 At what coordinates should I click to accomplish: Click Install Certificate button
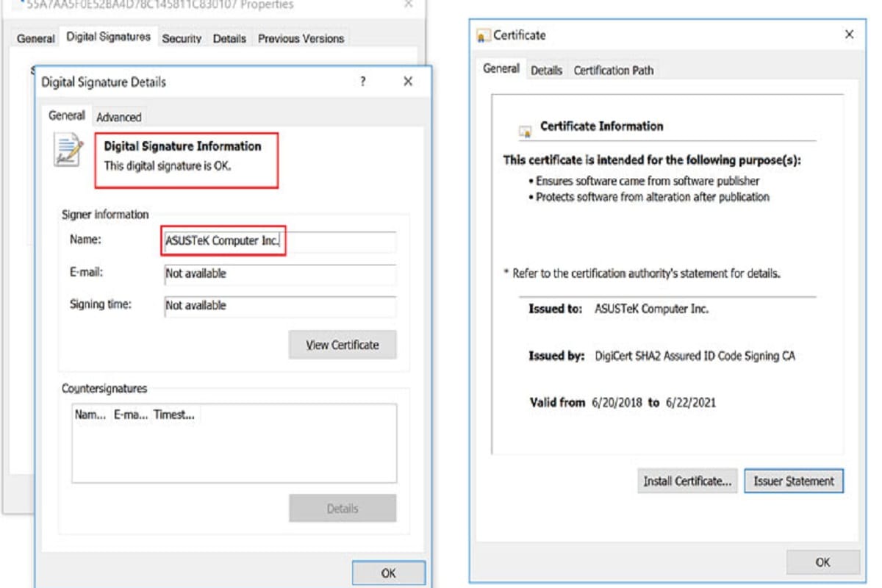click(687, 481)
